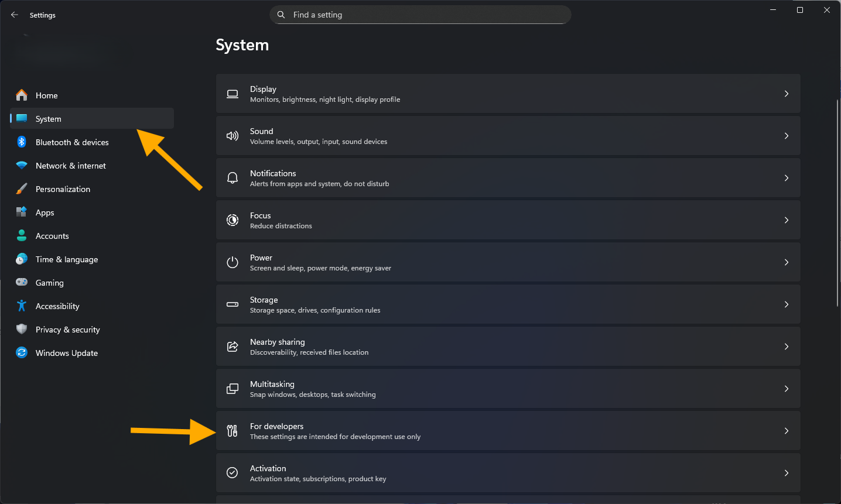This screenshot has width=841, height=504.
Task: Open the Privacy & security section
Action: [x=68, y=329]
